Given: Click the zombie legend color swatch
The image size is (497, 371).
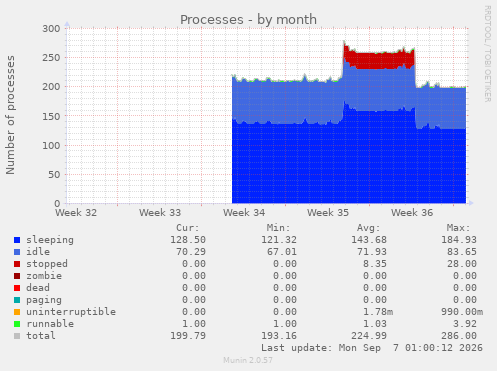Looking at the screenshot, I should [17, 276].
